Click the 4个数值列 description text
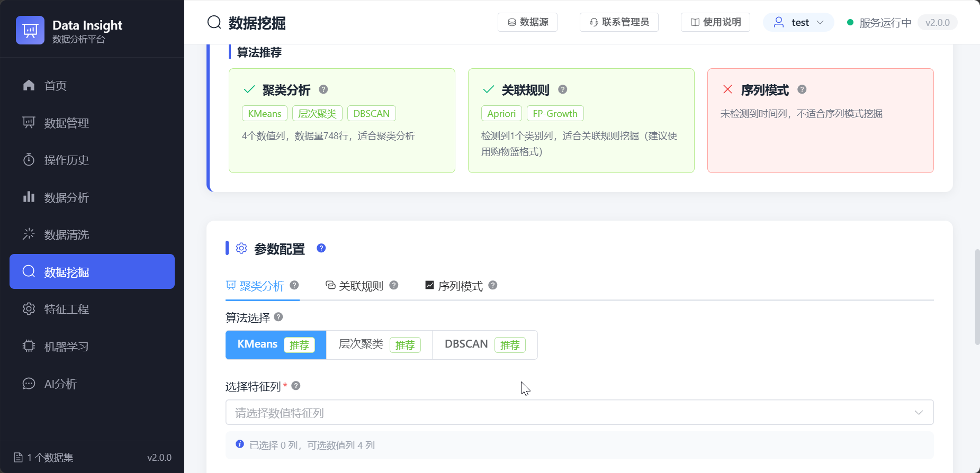The image size is (980, 473). tap(328, 136)
